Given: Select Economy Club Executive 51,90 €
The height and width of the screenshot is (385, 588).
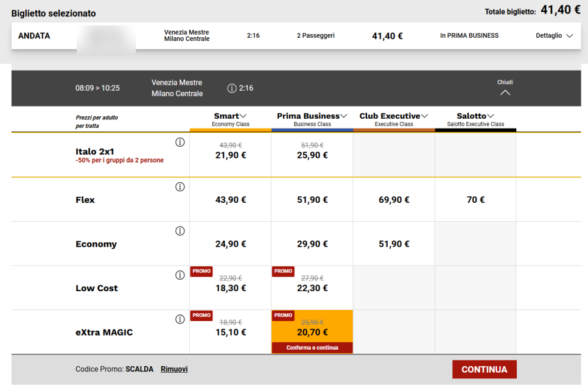Looking at the screenshot, I should tap(394, 244).
